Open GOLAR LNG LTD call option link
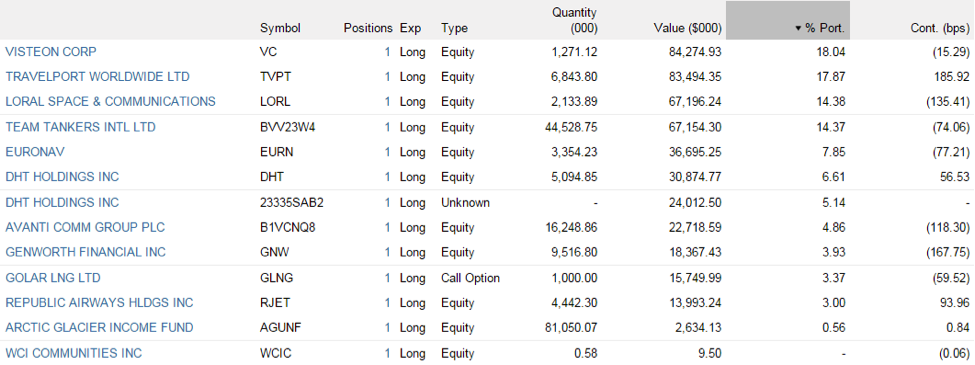 53,278
